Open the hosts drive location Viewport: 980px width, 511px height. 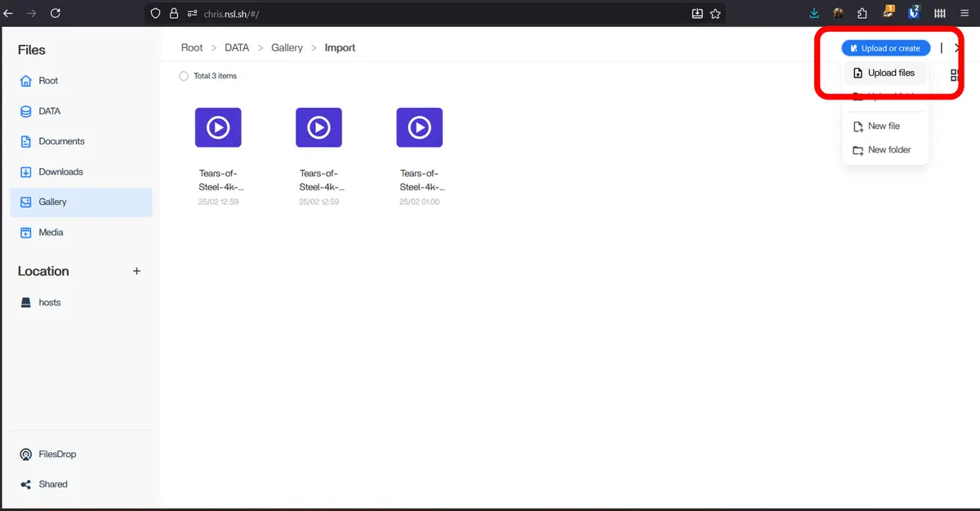coord(49,302)
